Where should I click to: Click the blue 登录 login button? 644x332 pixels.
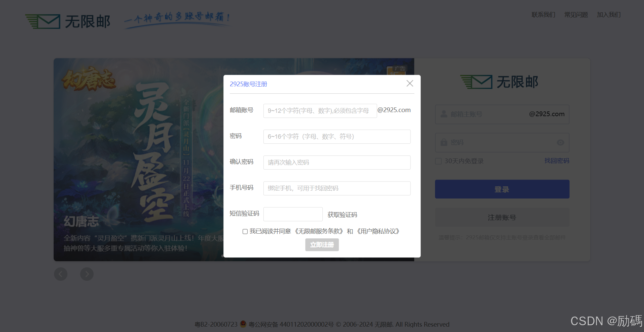click(x=502, y=189)
